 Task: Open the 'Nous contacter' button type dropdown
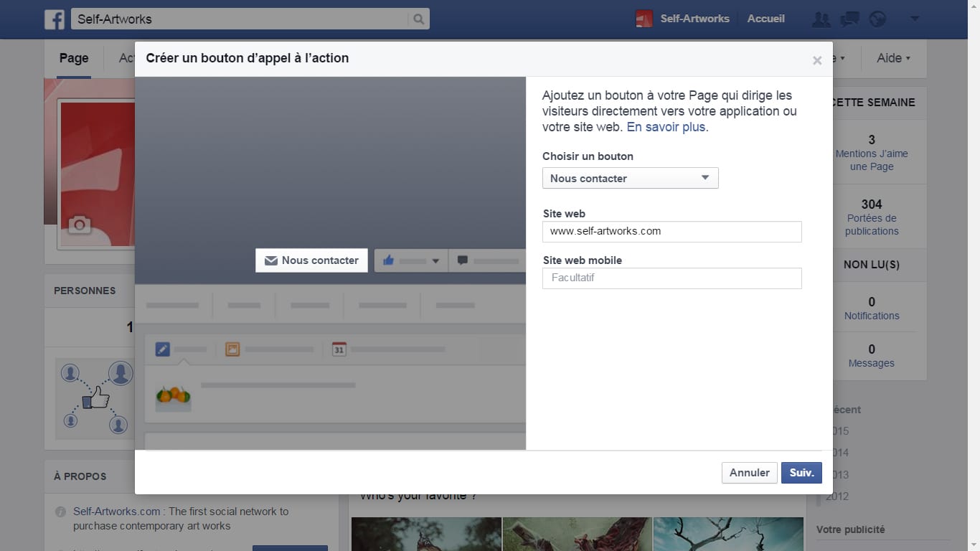point(630,178)
